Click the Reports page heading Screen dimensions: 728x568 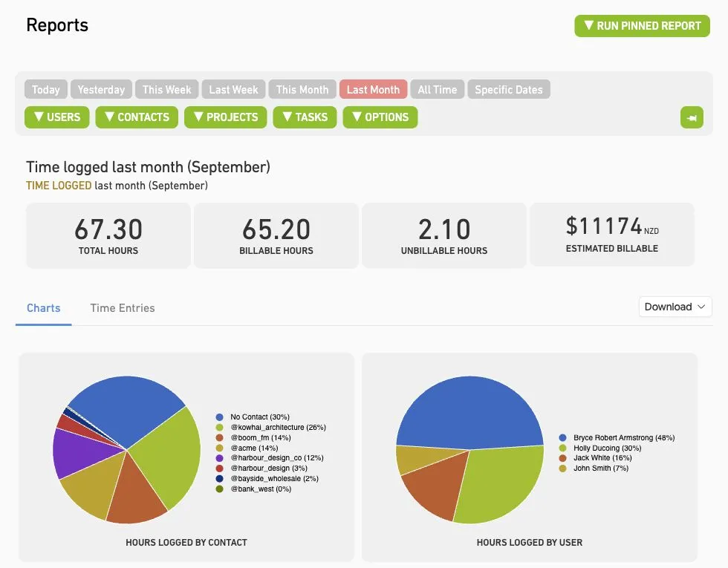click(x=57, y=25)
